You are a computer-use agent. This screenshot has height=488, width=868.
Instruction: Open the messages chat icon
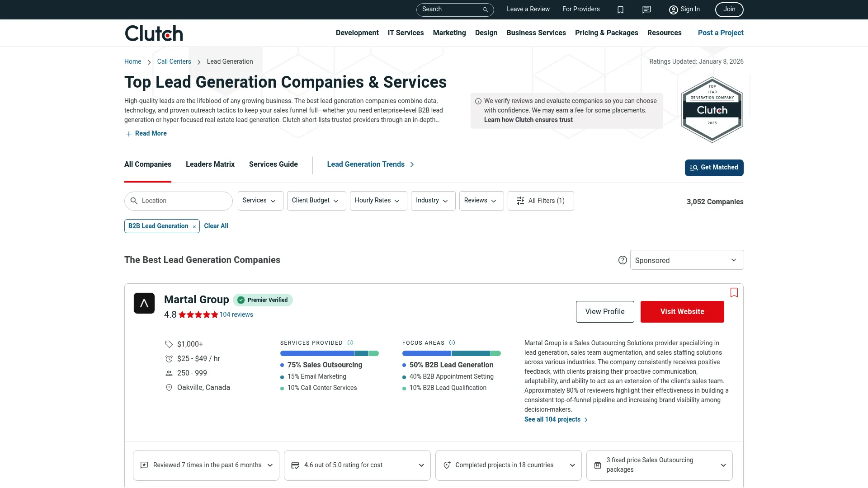tap(646, 9)
